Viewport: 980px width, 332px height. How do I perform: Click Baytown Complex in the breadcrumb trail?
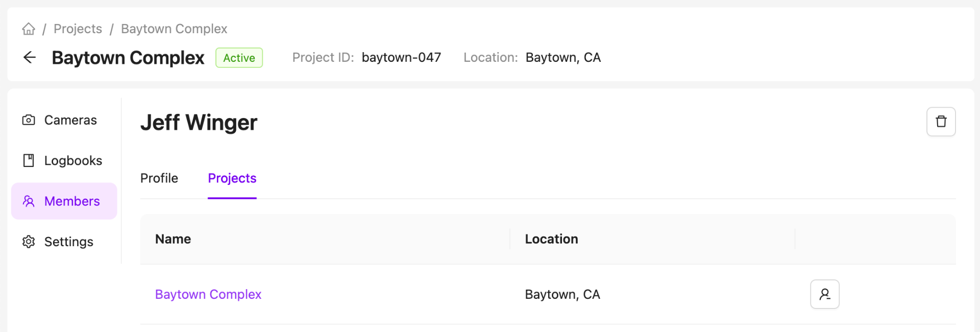point(174,29)
